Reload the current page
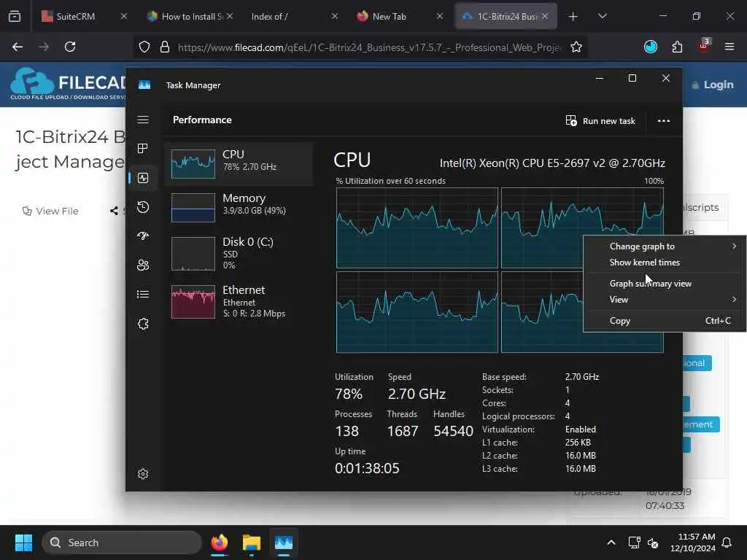 tap(70, 47)
